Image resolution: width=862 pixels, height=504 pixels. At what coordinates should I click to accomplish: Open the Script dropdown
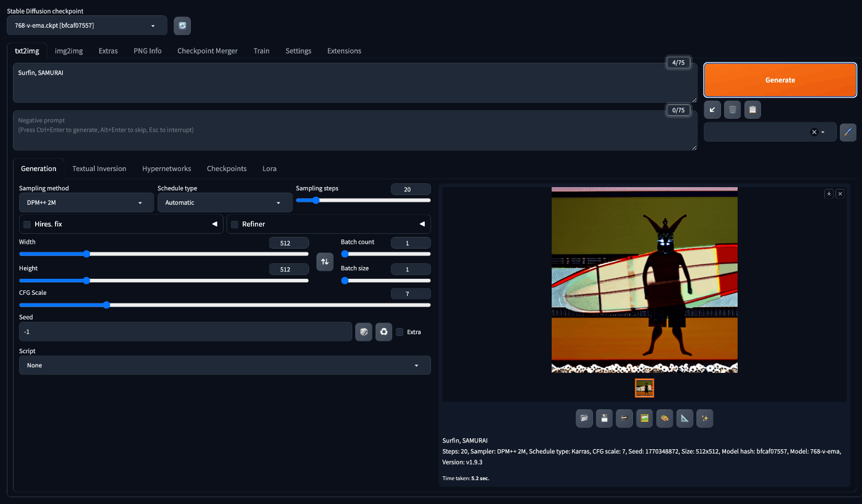pos(225,365)
